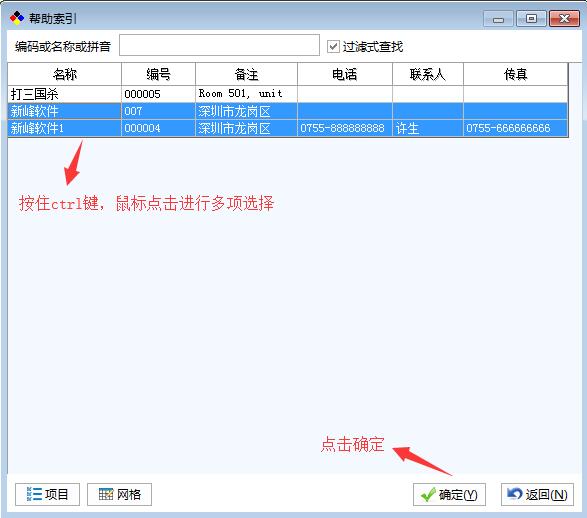
Task: Click the 电话 column header
Action: (x=345, y=74)
